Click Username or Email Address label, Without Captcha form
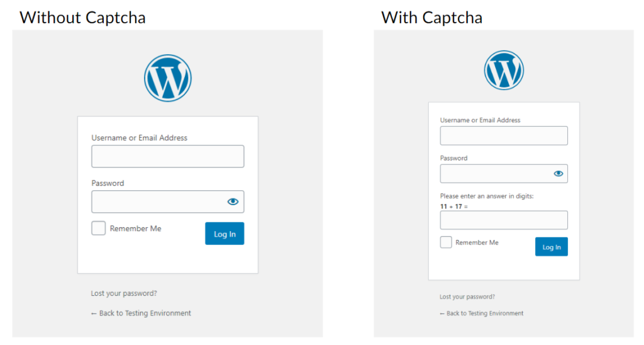Viewport: 644px width, 345px height. coord(139,138)
